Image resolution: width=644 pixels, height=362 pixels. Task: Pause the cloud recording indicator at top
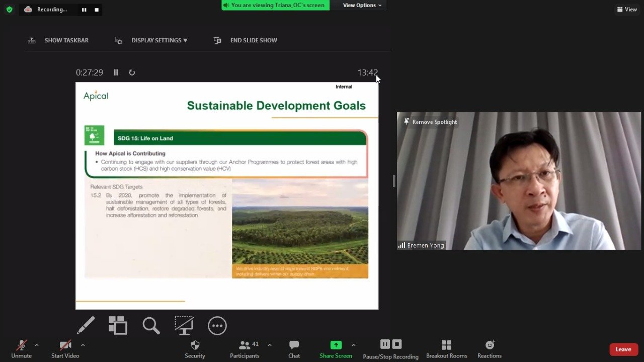point(84,10)
